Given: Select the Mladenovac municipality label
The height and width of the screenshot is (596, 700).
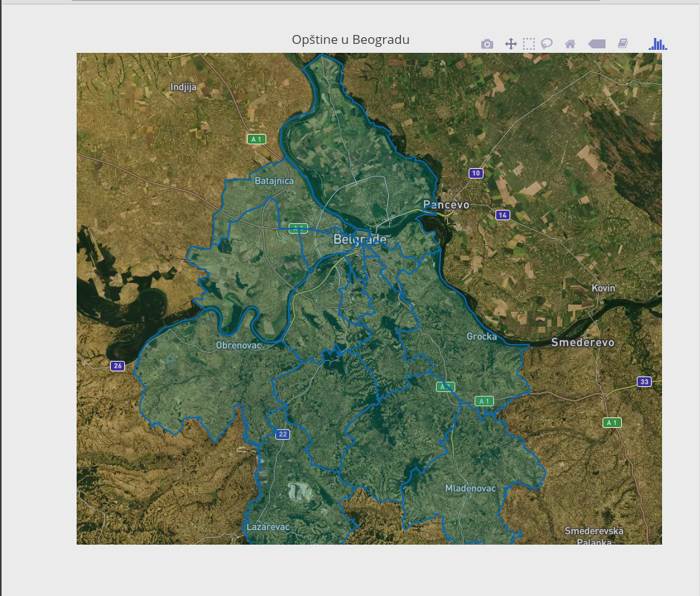Looking at the screenshot, I should [x=470, y=488].
